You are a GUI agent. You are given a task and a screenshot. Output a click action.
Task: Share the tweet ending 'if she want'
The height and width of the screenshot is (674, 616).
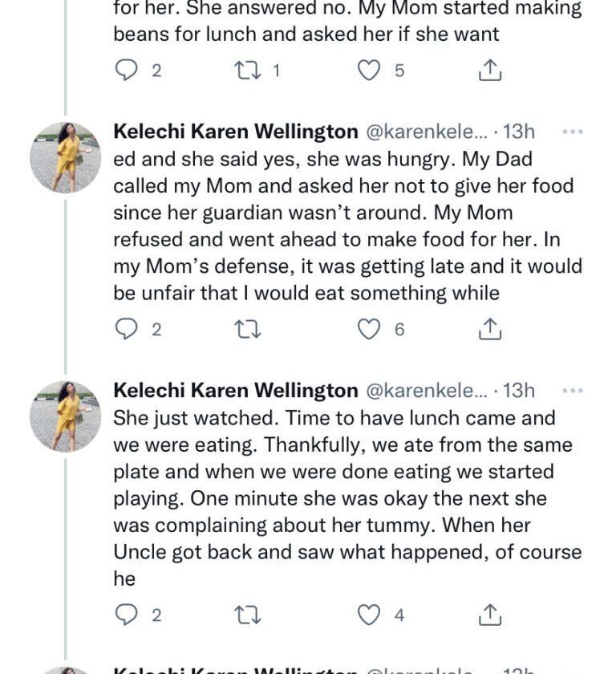(489, 71)
